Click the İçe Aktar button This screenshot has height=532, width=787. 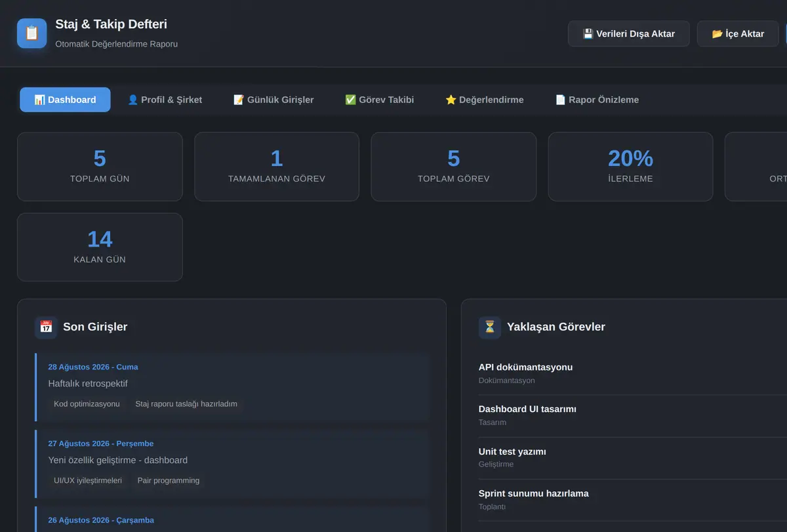point(738,33)
